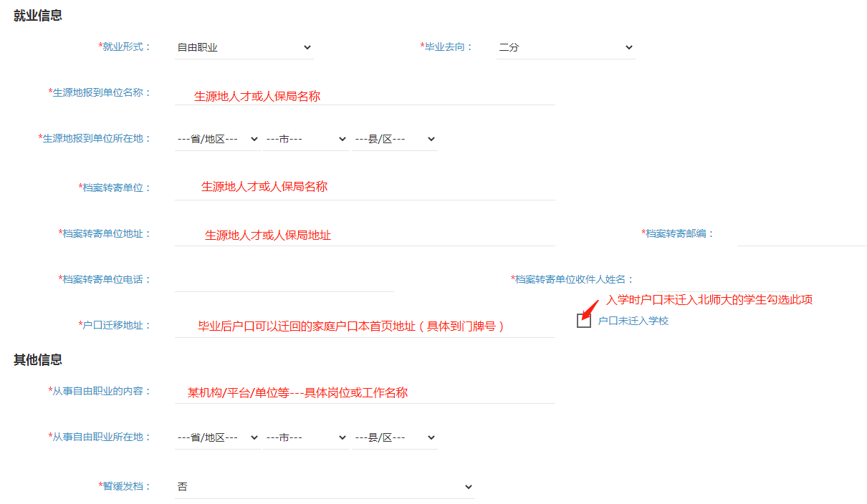Open the 毕业去向 dropdown showing 二分
Image resolution: width=867 pixels, height=504 pixels.
click(x=566, y=47)
